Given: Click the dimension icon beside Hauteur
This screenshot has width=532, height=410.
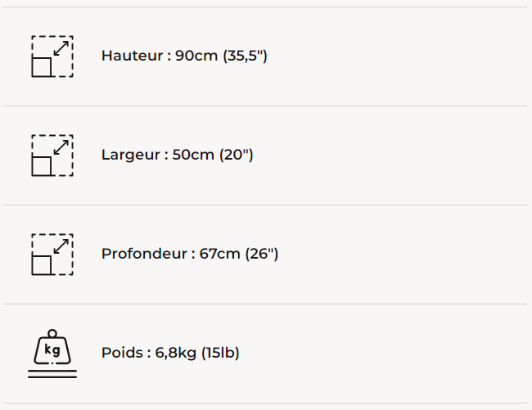Looking at the screenshot, I should [52, 56].
